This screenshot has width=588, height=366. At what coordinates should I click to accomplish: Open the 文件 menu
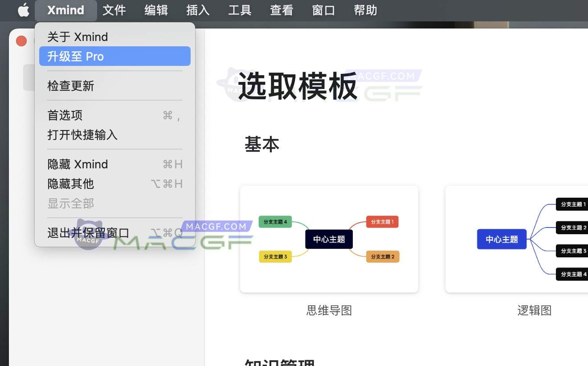114,10
